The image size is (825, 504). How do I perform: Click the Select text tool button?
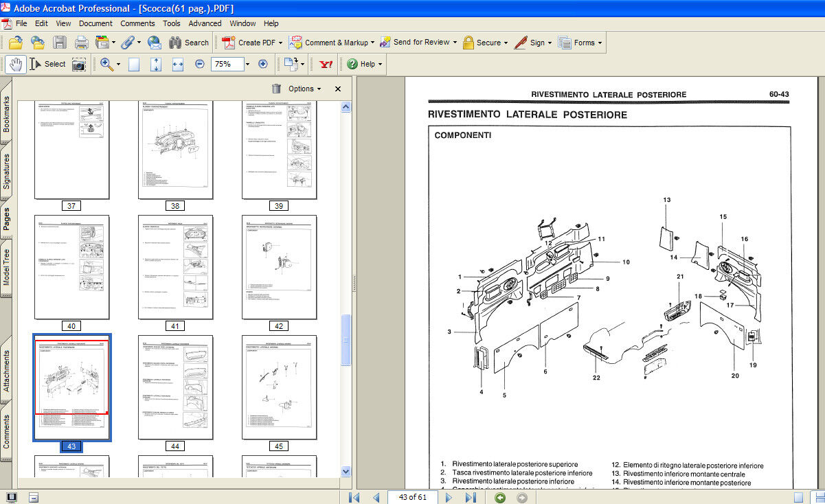click(48, 64)
